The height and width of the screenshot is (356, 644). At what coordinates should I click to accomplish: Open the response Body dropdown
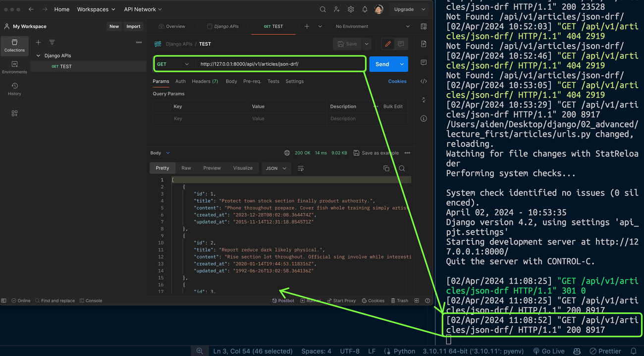pos(160,153)
